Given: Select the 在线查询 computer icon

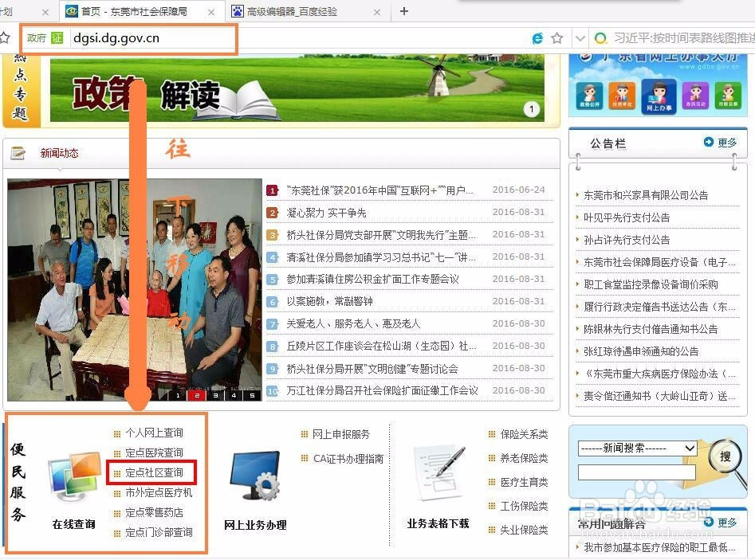Looking at the screenshot, I should [73, 474].
